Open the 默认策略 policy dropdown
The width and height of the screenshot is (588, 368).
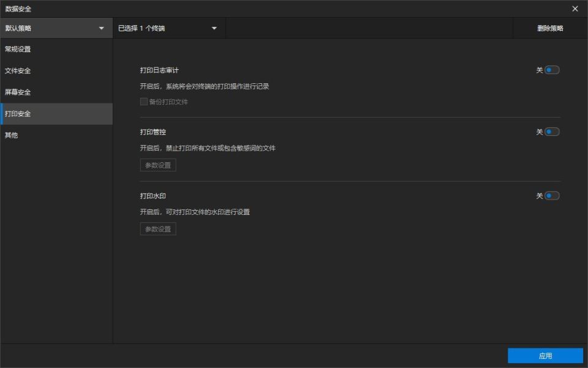coord(56,28)
